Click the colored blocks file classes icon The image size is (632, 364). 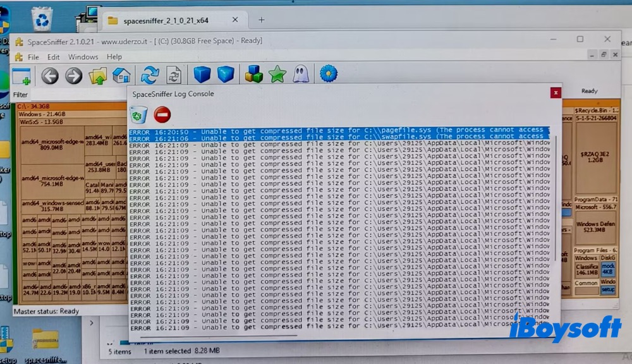pos(254,74)
